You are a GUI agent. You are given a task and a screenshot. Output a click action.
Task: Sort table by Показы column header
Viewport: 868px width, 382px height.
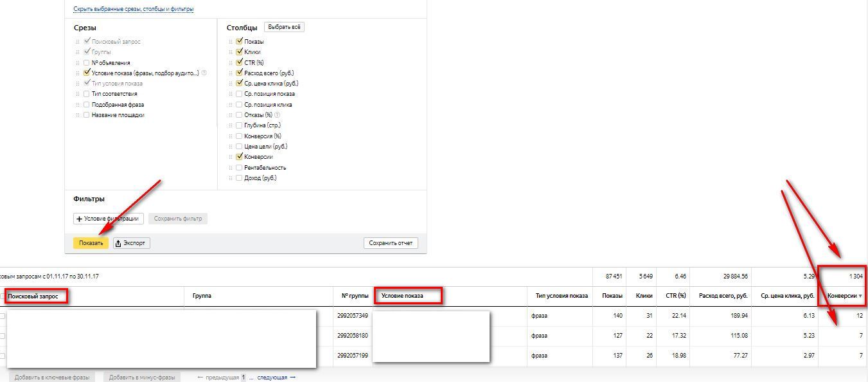tap(612, 296)
